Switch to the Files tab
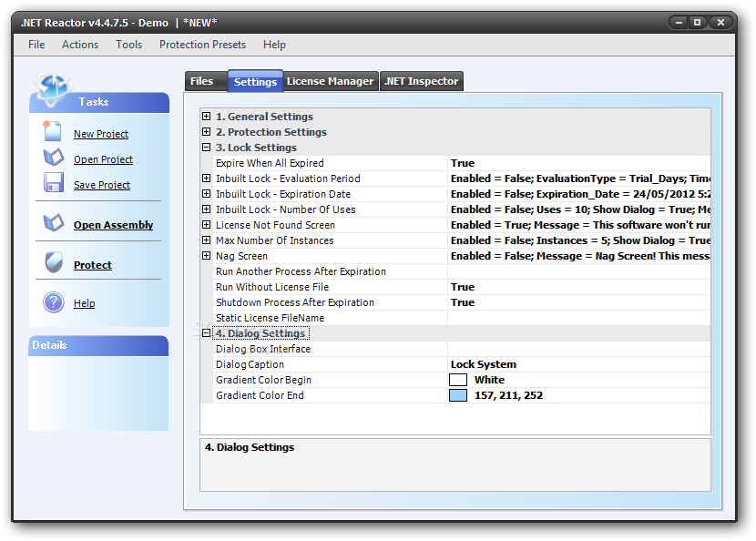 [205, 81]
